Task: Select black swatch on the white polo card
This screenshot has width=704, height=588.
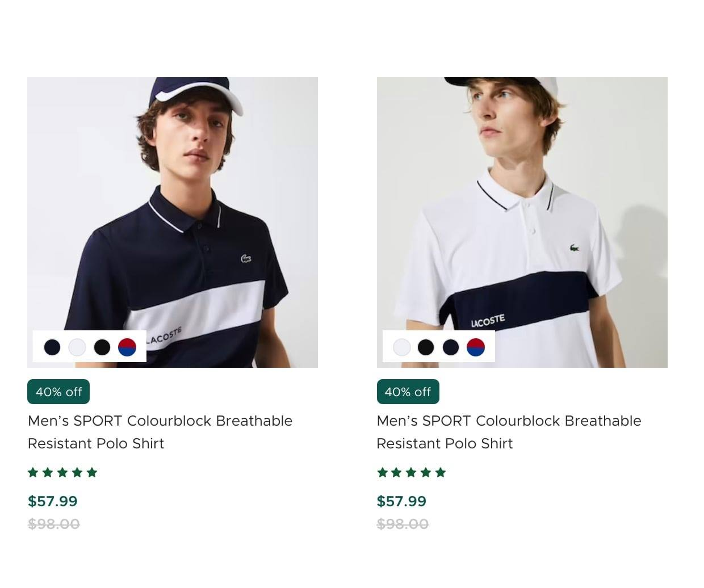Action: (426, 347)
